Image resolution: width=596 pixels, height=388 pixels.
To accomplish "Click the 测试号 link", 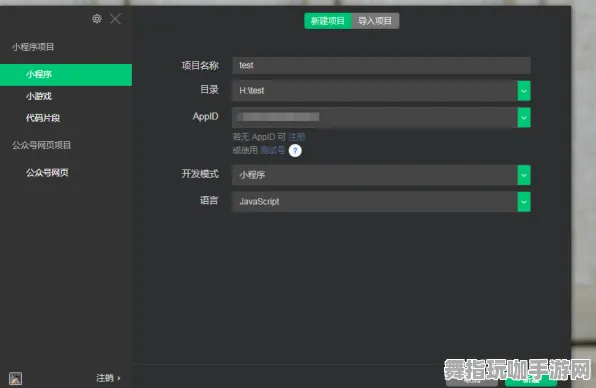I will (272, 150).
